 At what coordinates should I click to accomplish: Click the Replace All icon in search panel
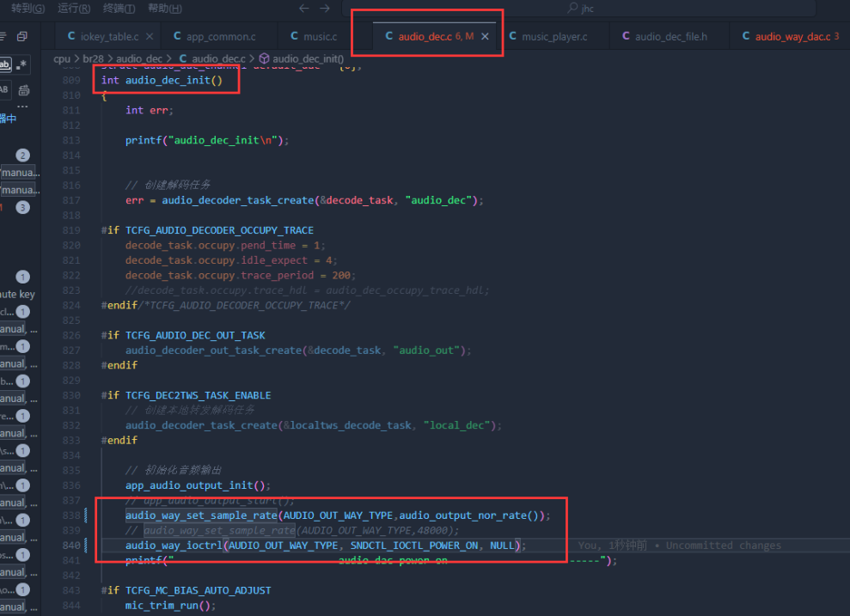(x=24, y=89)
